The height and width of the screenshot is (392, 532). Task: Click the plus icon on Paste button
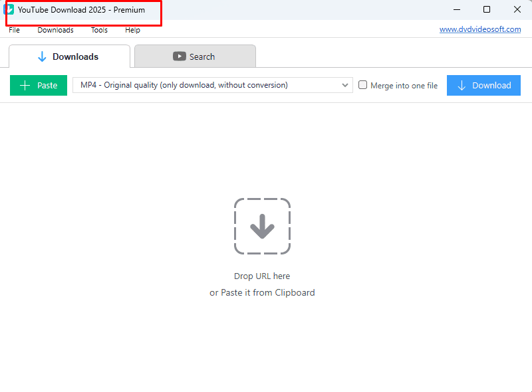(x=25, y=86)
